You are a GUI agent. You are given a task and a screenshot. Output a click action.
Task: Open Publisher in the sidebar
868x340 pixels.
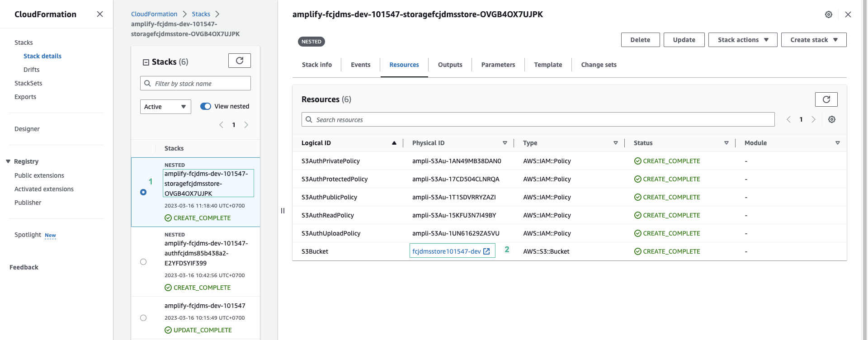coord(28,203)
